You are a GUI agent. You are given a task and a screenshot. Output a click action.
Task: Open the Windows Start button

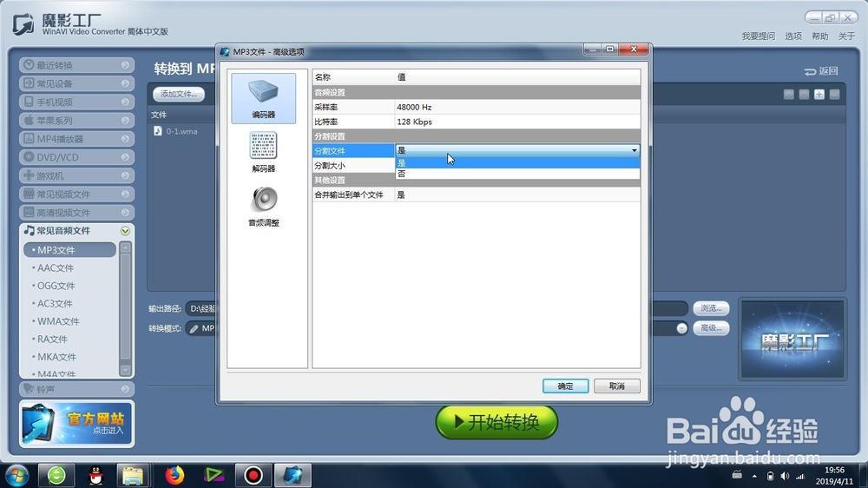[x=16, y=475]
